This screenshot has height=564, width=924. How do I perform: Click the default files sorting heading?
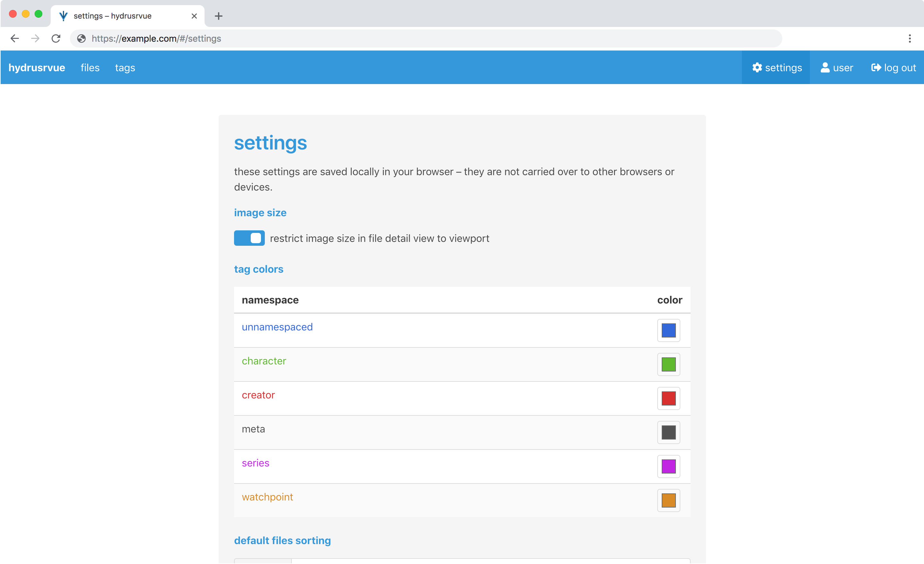(282, 540)
